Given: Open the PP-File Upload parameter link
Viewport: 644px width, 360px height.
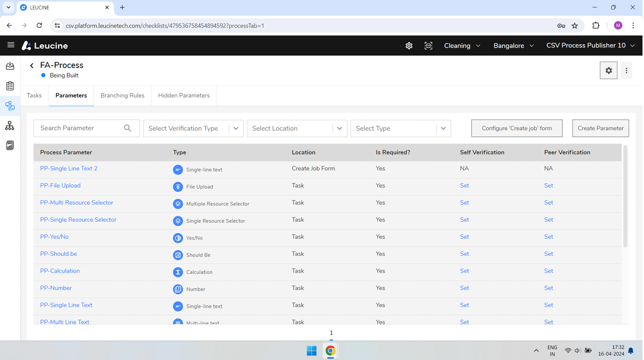Looking at the screenshot, I should point(60,186).
